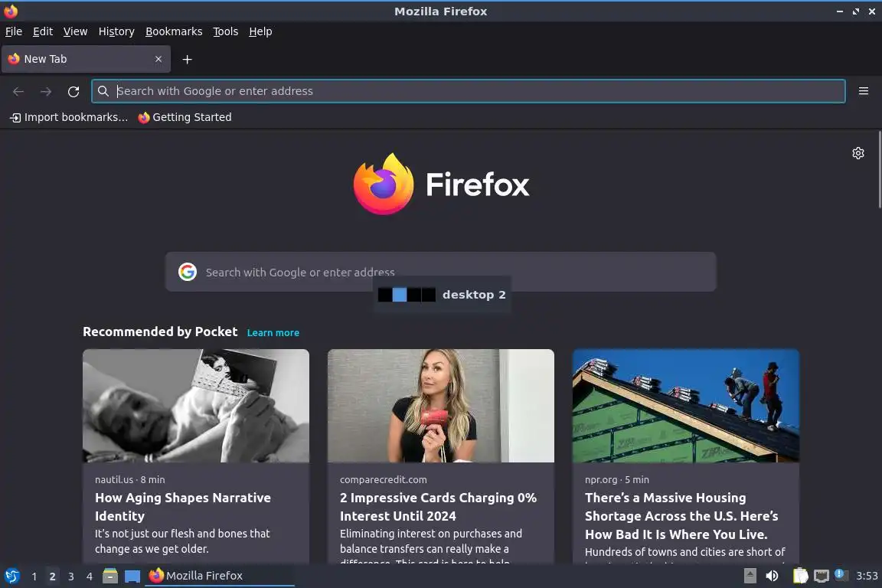
Task: Open the npr.org roof workers thumbnail
Action: click(x=686, y=406)
